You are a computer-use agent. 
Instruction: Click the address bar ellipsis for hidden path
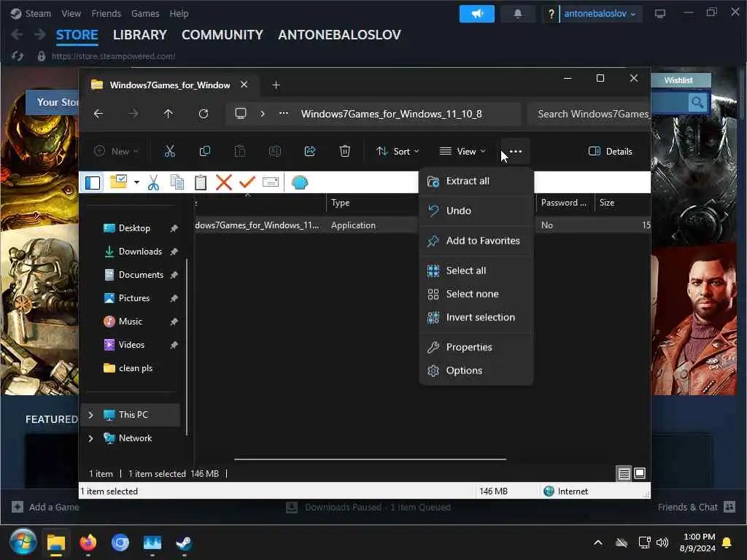284,114
